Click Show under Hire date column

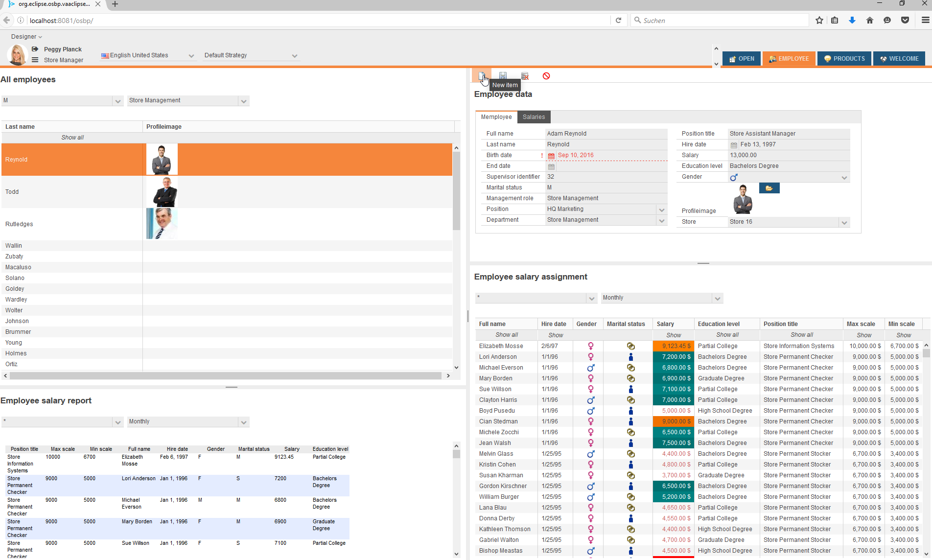(556, 335)
